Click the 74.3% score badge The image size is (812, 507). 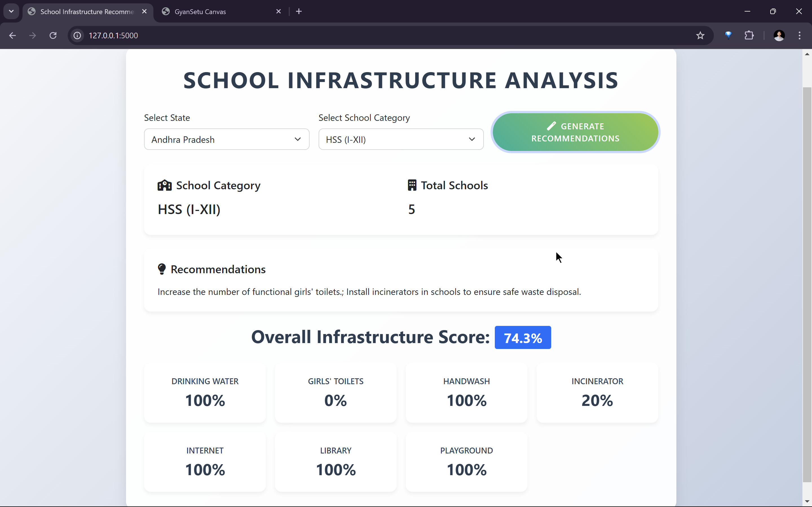[522, 338]
